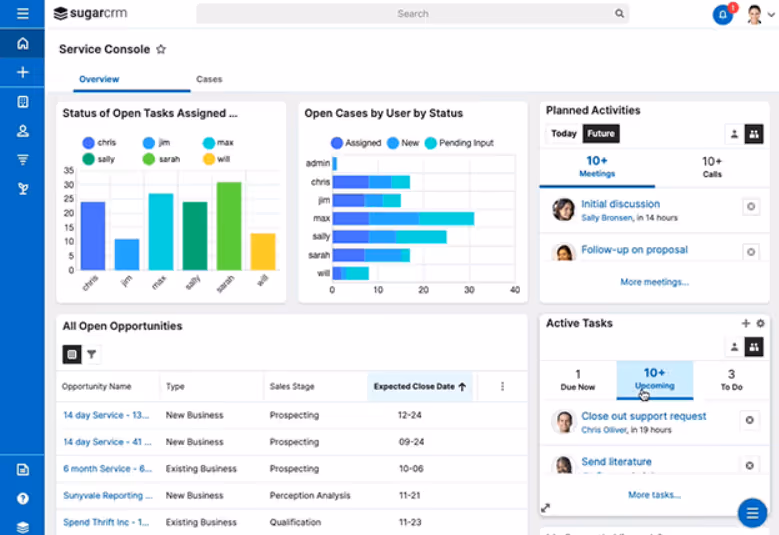Click the search magnifier icon
This screenshot has width=779, height=535.
(619, 13)
